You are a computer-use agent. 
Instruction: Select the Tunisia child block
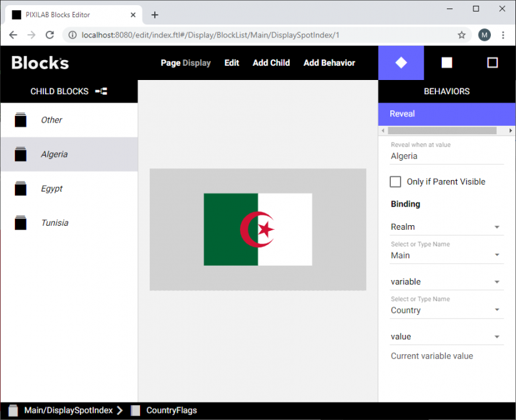coord(69,223)
